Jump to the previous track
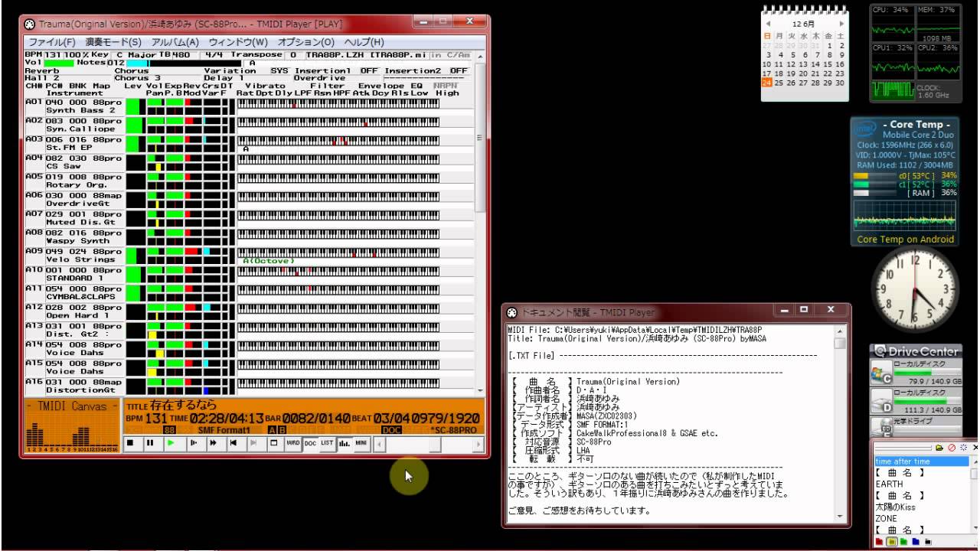The width and height of the screenshot is (980, 551). coord(233,442)
